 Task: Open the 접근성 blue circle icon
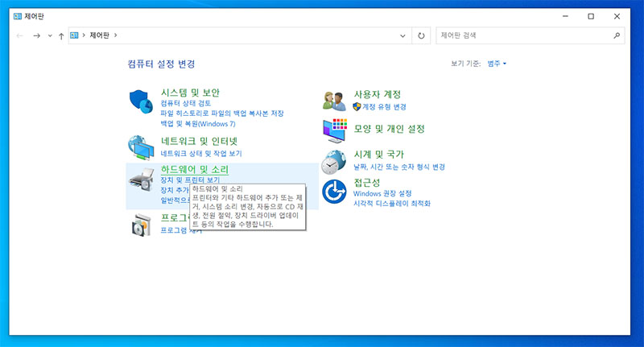[334, 192]
